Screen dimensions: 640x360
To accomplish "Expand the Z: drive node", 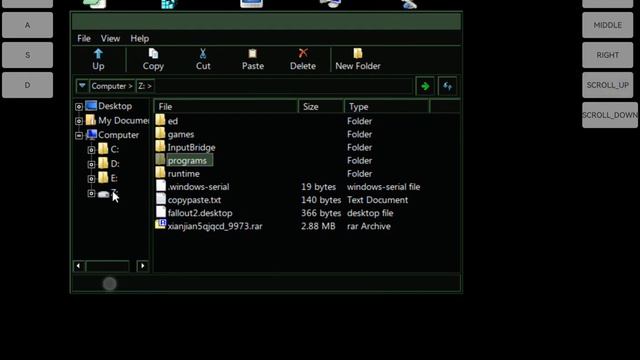I will [91, 193].
